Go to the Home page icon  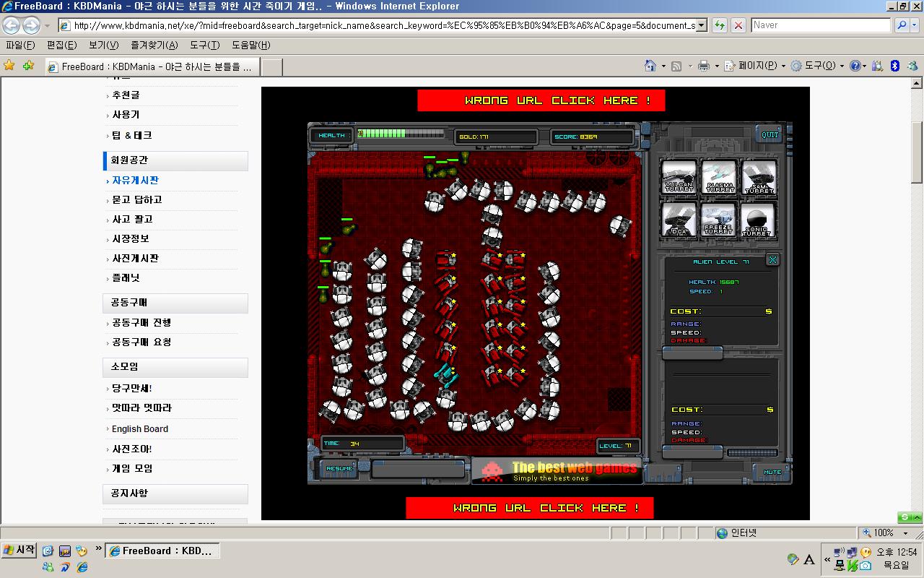pos(650,66)
